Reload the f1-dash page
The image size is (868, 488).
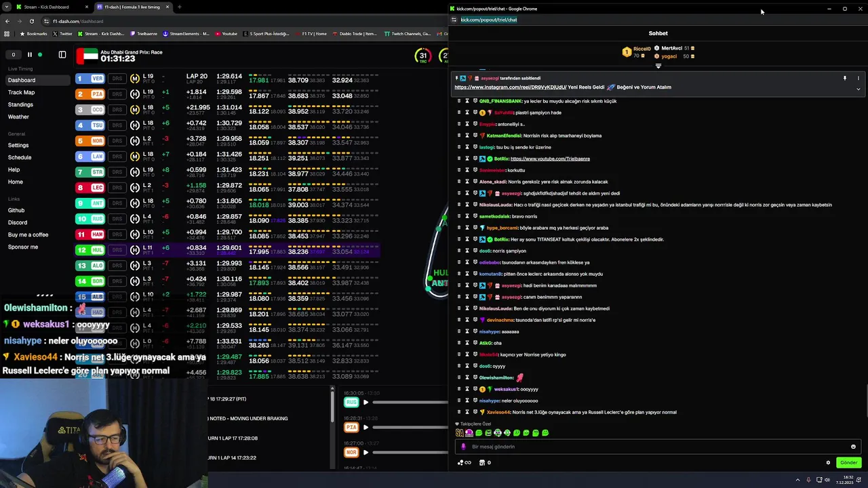coord(31,21)
